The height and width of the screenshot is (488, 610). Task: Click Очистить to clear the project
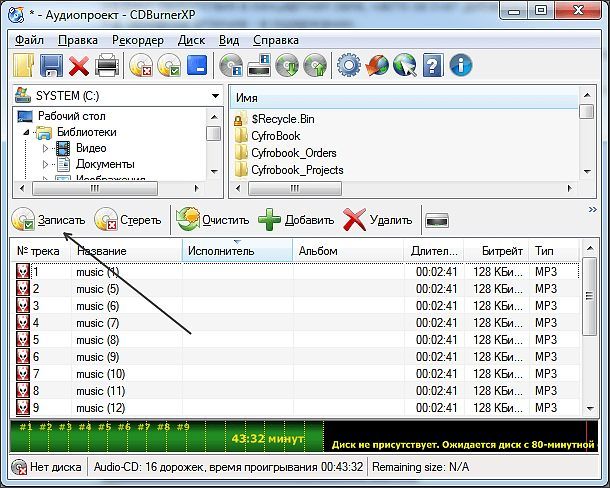tap(212, 220)
